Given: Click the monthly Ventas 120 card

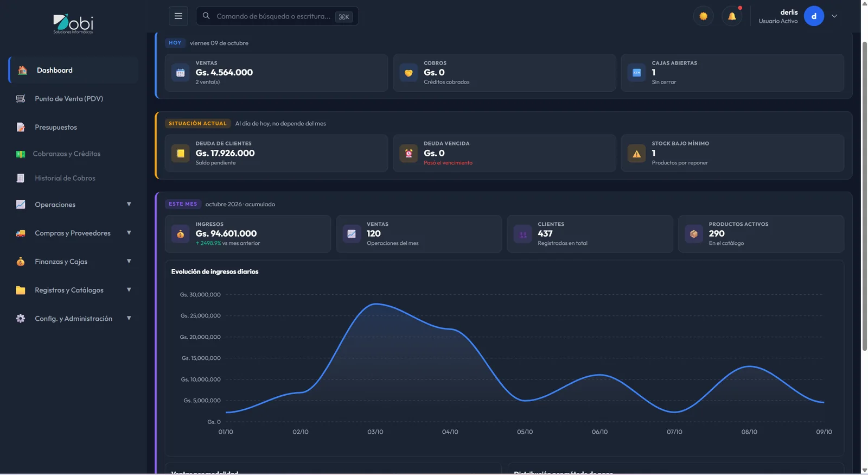Looking at the screenshot, I should coord(419,234).
